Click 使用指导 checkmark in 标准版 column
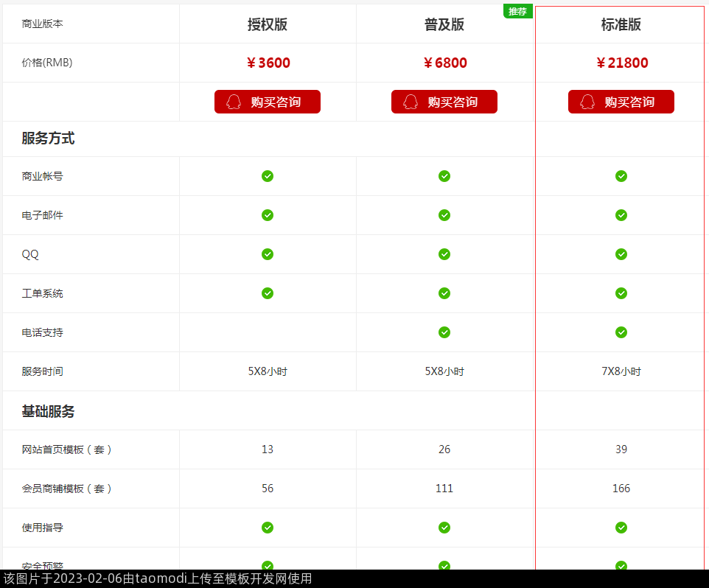The width and height of the screenshot is (709, 588). 621,528
